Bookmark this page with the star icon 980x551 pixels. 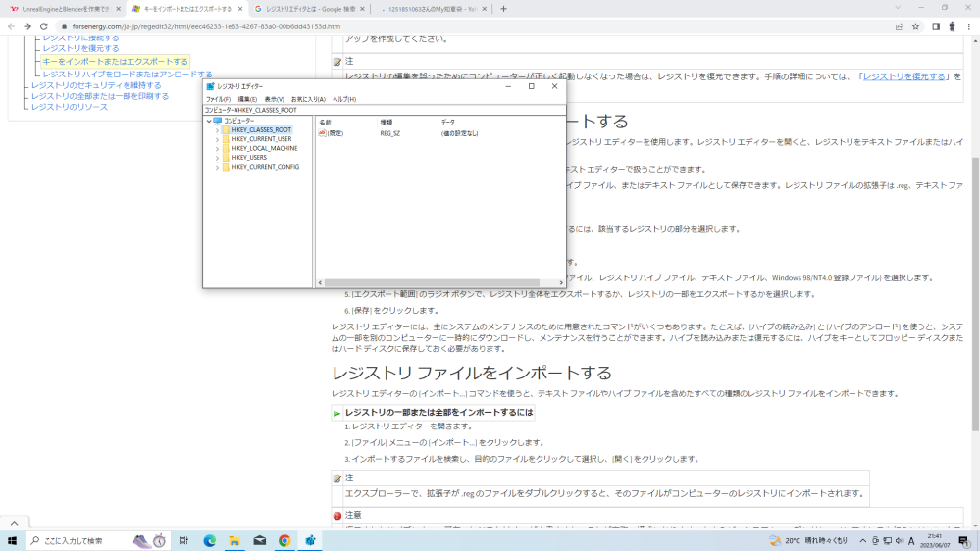click(915, 26)
